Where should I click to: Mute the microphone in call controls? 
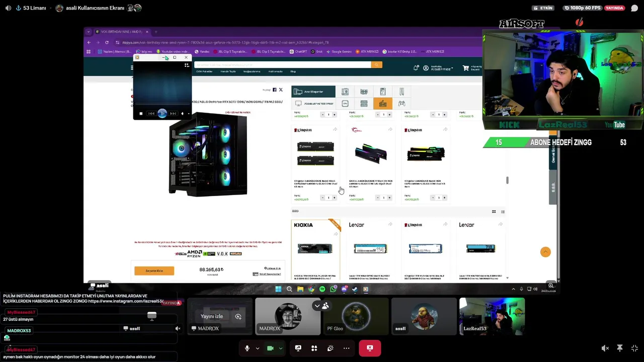tap(247, 348)
